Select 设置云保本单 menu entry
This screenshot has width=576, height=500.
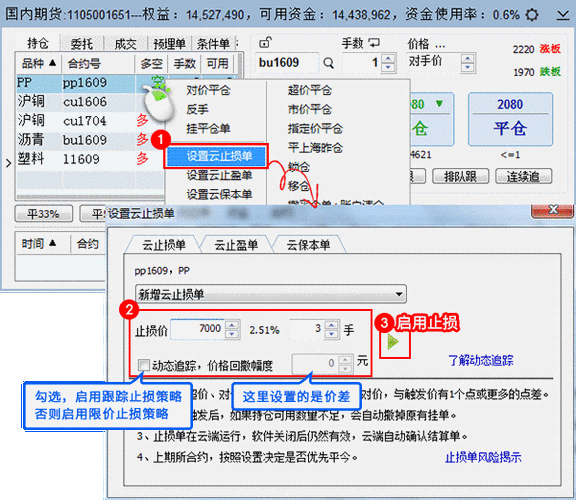tap(219, 194)
